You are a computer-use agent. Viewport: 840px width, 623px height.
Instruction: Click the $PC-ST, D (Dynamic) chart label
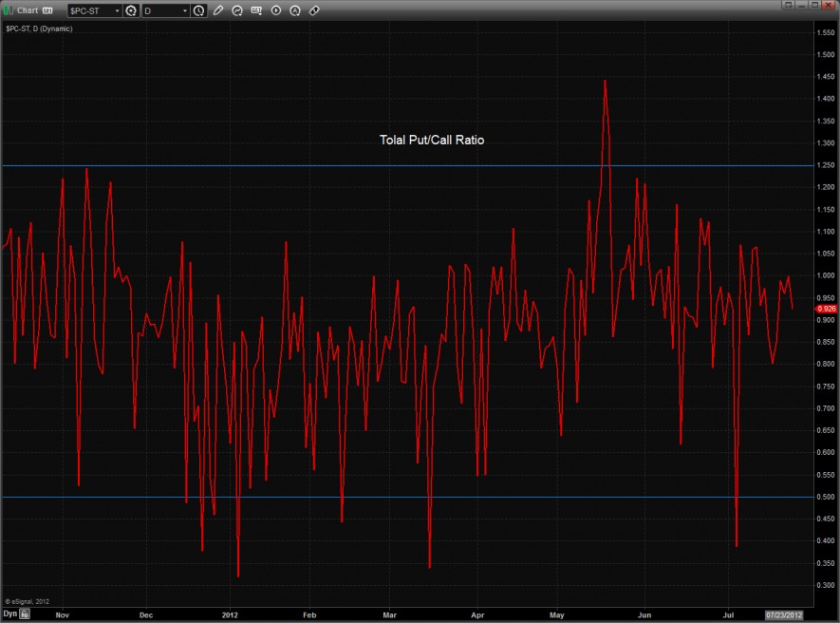[39, 28]
